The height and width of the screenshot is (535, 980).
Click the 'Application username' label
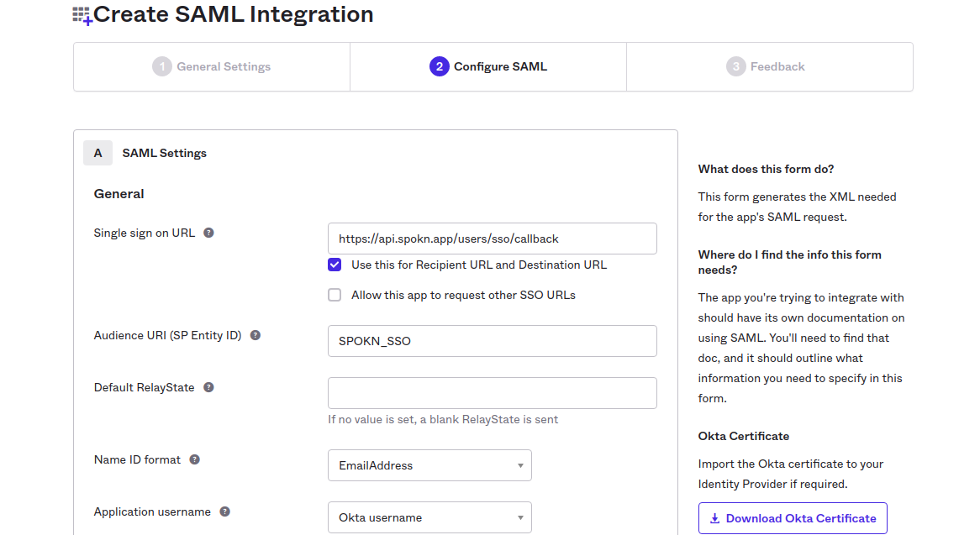(x=152, y=511)
